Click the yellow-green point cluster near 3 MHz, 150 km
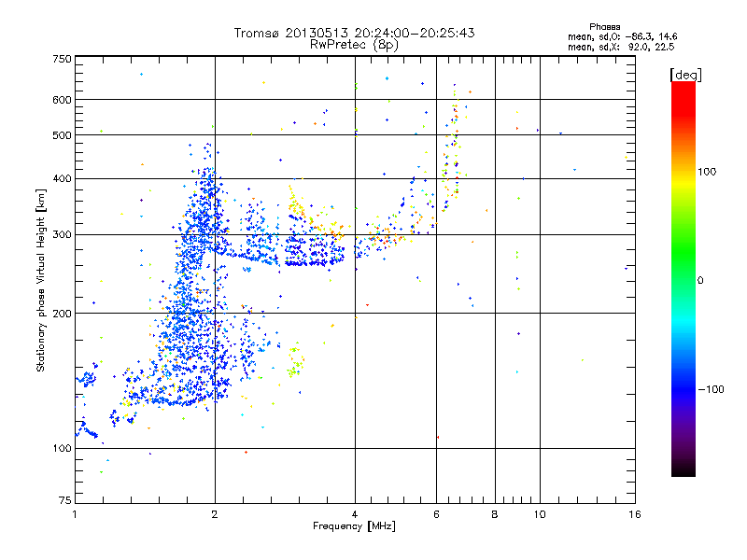Viewport: 747px width, 560px height. pyautogui.click(x=295, y=360)
